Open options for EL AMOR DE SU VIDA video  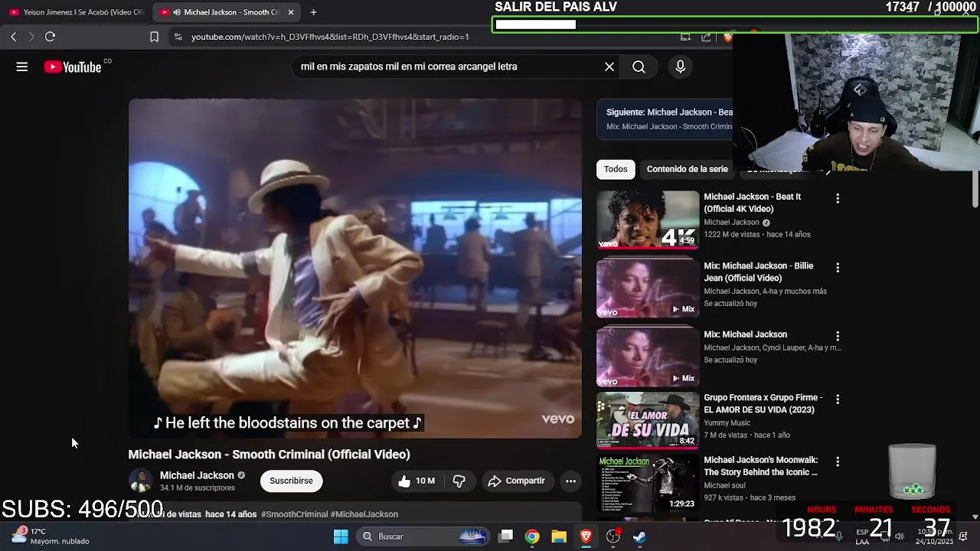point(838,399)
